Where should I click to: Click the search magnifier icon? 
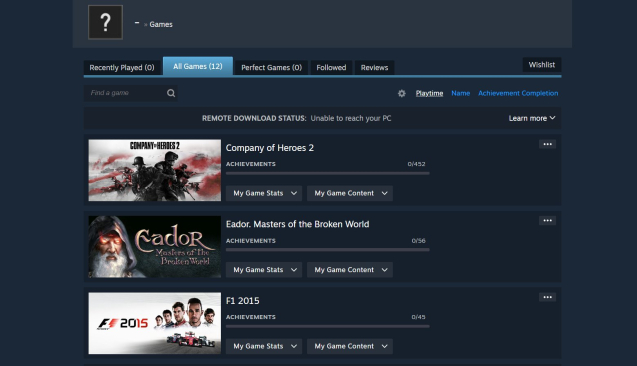point(171,93)
